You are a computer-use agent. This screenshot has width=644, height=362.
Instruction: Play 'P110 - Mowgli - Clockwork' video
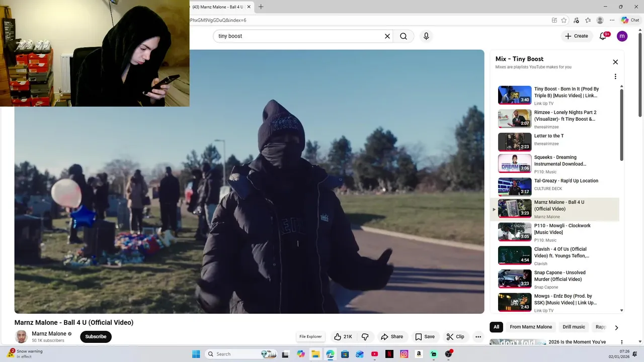pyautogui.click(x=555, y=232)
